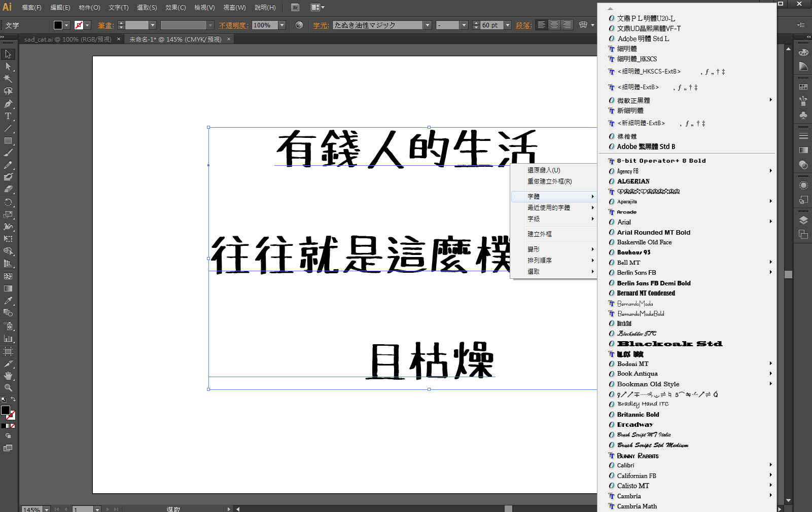
Task: Select the Line Segment tool
Action: point(8,128)
